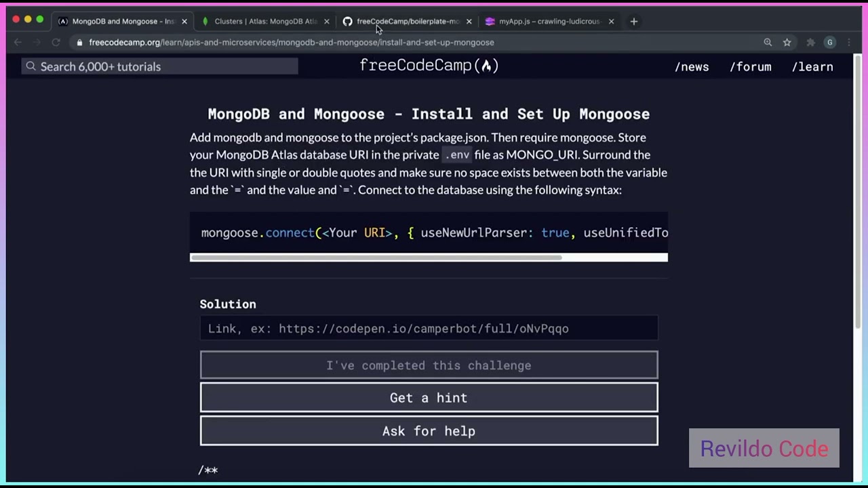868x488 pixels.
Task: Bookmark this page with the star icon
Action: [x=787, y=42]
